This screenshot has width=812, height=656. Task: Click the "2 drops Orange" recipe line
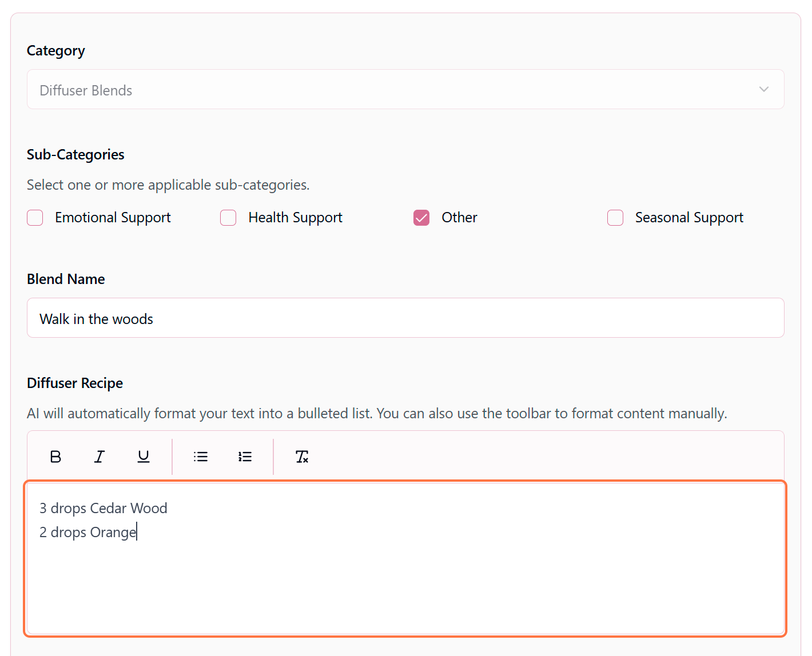pos(88,532)
